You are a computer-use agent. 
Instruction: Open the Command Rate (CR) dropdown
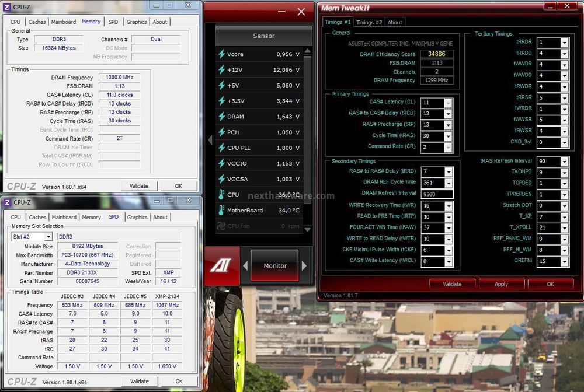pos(448,147)
